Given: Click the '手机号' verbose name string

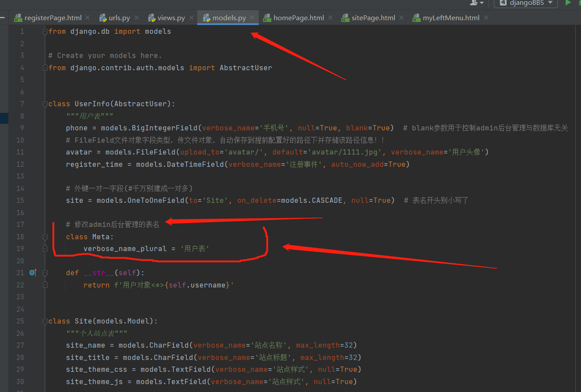Looking at the screenshot, I should tap(274, 128).
